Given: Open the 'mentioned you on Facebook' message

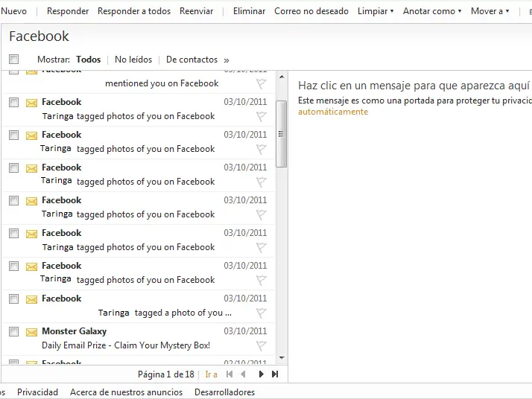Looking at the screenshot, I should tap(162, 83).
